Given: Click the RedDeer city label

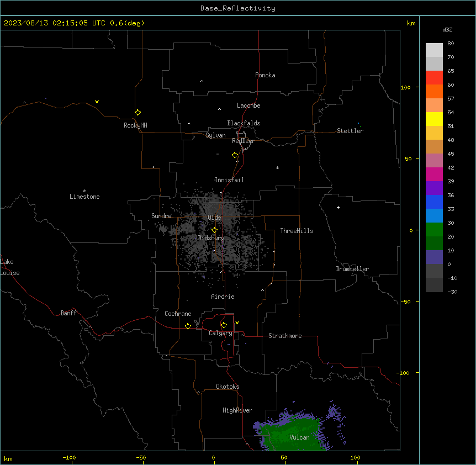Looking at the screenshot, I should [243, 141].
